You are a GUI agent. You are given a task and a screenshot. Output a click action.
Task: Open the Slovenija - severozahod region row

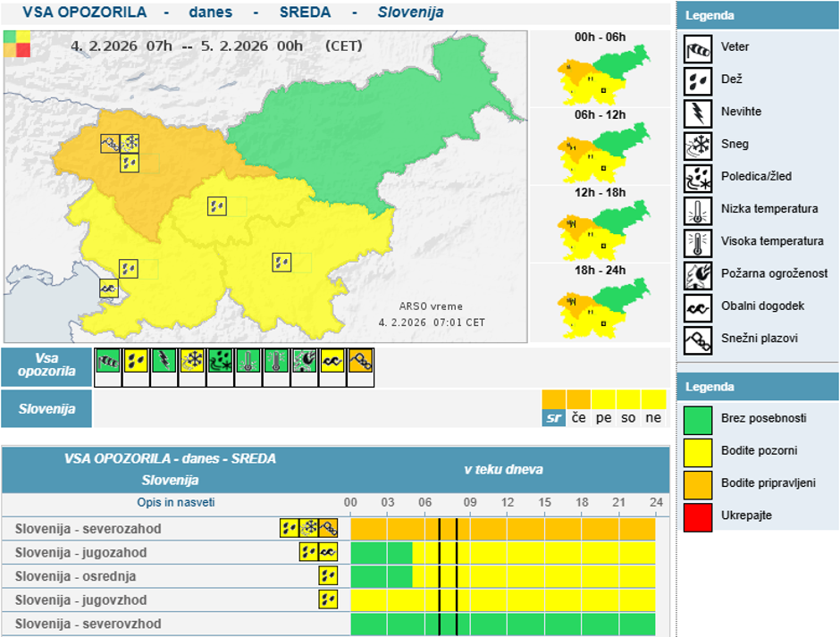coord(88,529)
